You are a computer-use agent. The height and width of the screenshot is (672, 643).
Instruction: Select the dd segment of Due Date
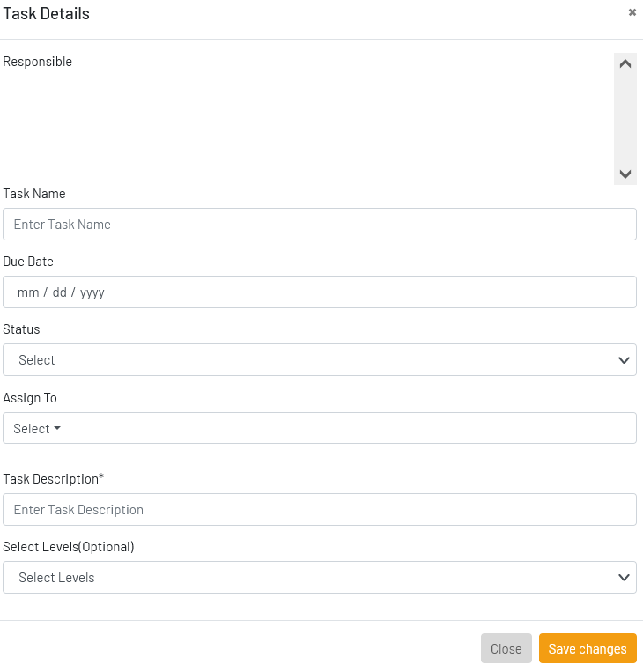(60, 292)
